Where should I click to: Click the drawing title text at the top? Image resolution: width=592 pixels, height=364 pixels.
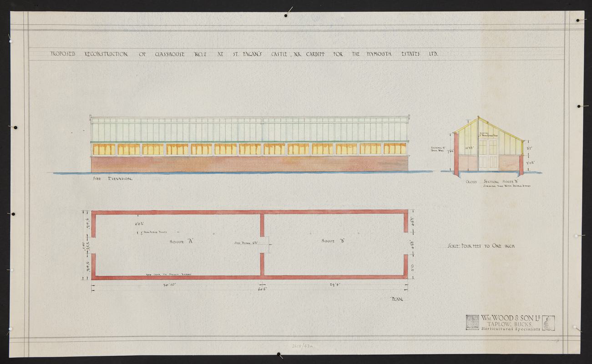tap(244, 54)
